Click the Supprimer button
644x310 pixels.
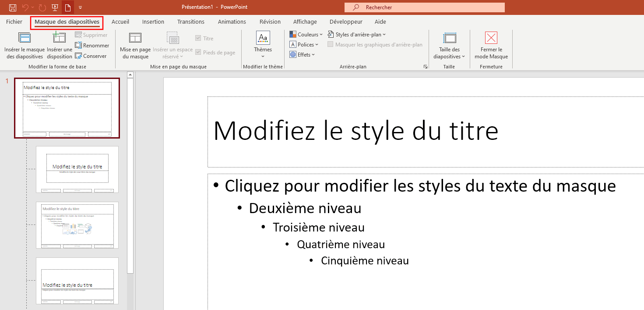click(91, 35)
